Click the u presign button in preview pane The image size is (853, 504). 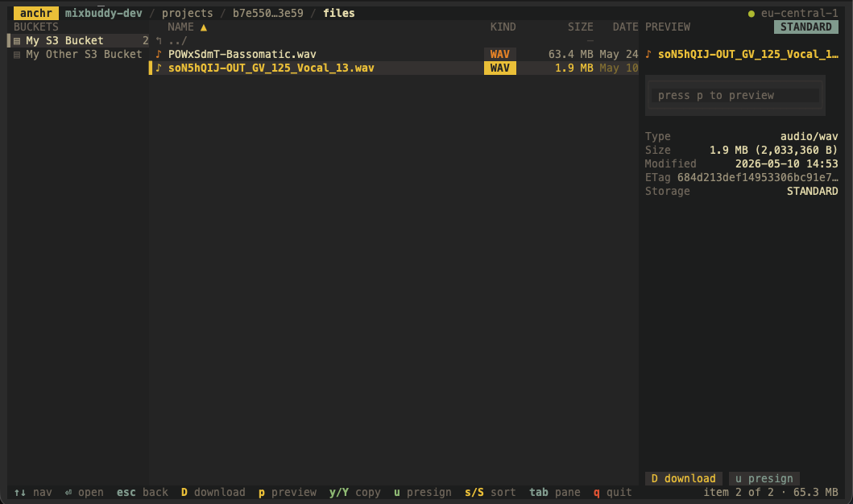(x=764, y=478)
